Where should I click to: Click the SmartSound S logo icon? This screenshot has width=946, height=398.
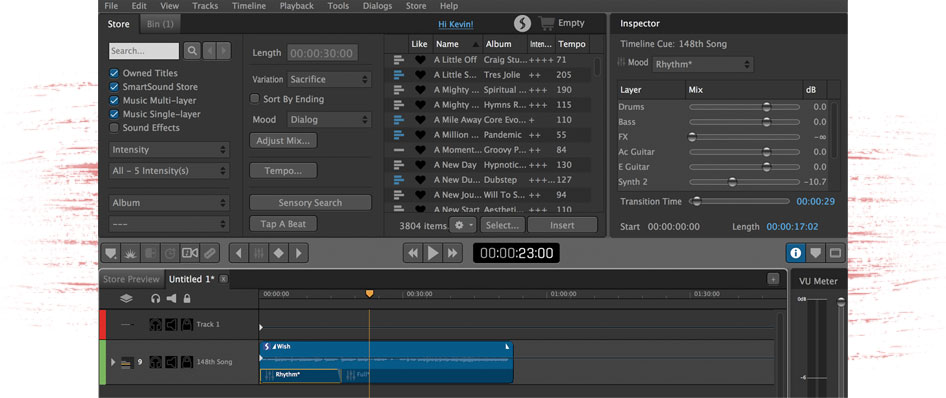point(522,24)
